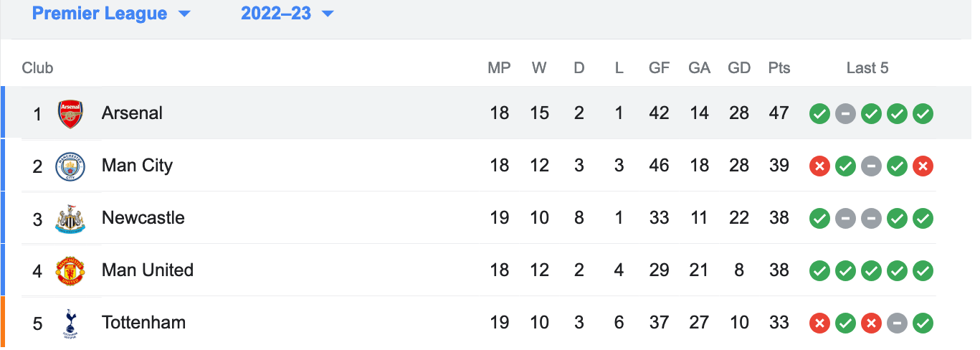Click the Arsenal club crest
This screenshot has height=350, width=980.
70,113
